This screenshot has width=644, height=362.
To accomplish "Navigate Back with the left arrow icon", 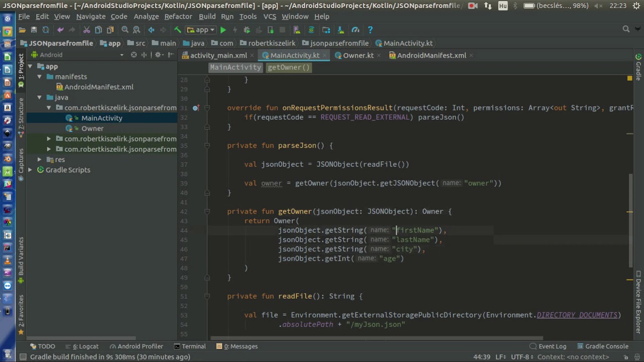I will [151, 30].
